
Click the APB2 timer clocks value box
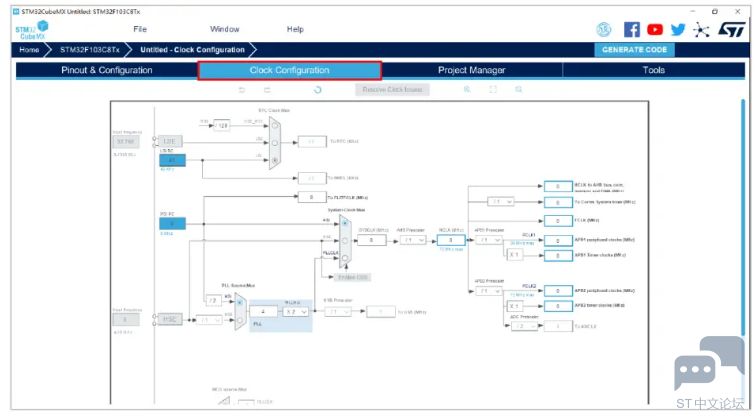pos(558,306)
